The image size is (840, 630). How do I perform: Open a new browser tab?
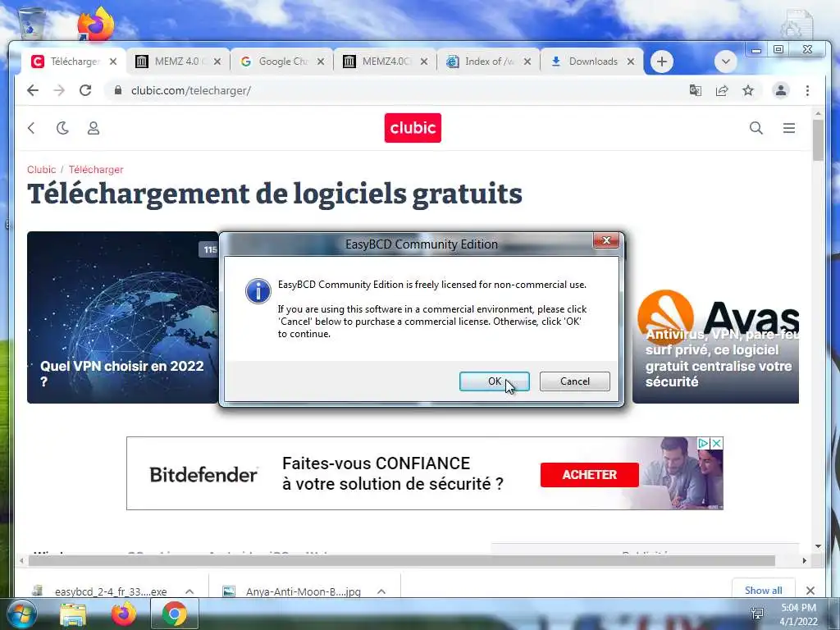coord(662,62)
